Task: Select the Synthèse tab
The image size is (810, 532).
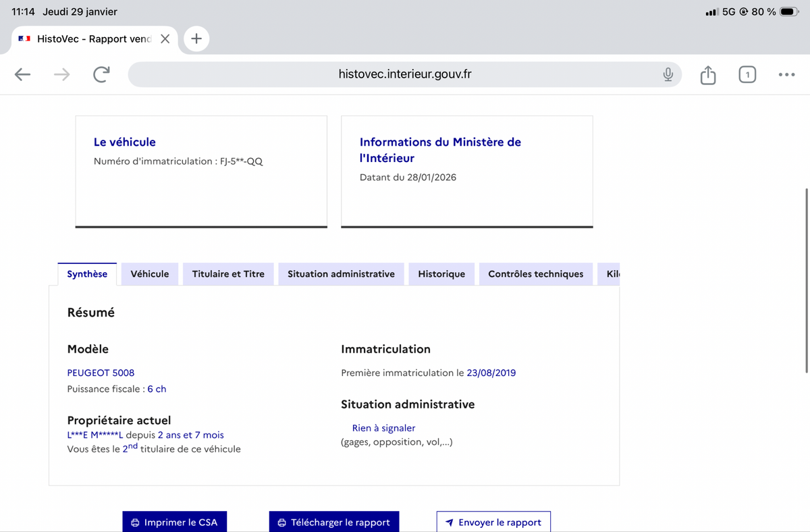Action: pyautogui.click(x=87, y=274)
